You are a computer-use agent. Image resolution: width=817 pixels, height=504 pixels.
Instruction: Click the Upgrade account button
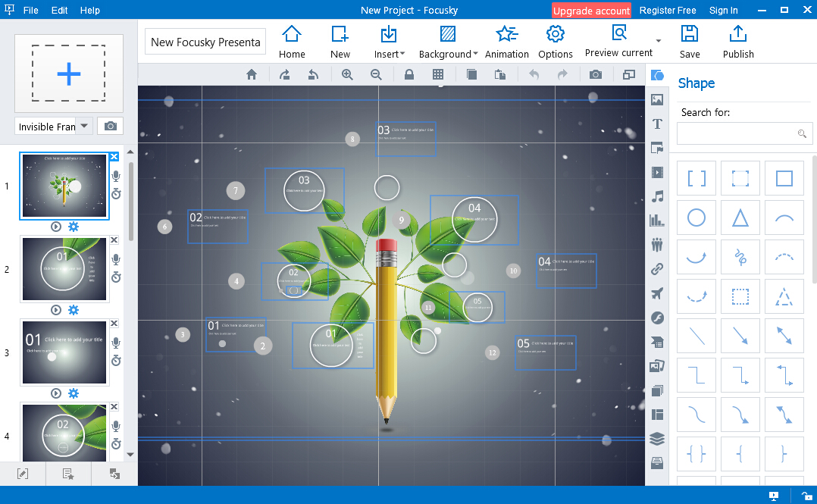[x=591, y=10]
